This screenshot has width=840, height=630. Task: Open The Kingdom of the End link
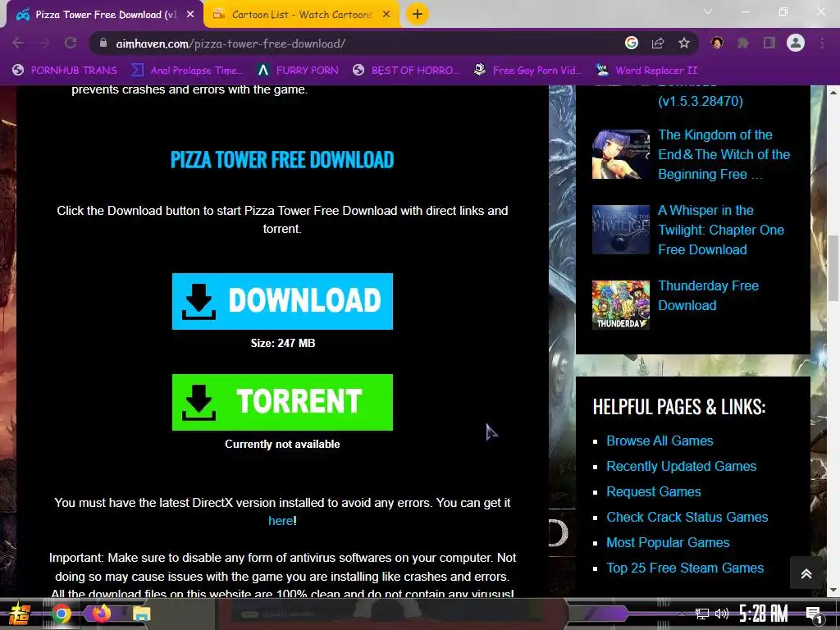724,154
